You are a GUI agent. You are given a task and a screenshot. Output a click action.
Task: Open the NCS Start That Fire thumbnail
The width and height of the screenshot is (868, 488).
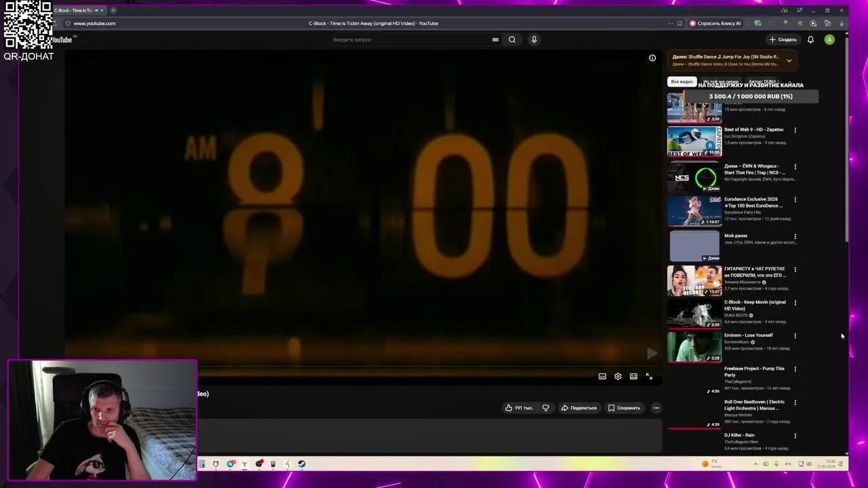pos(694,178)
